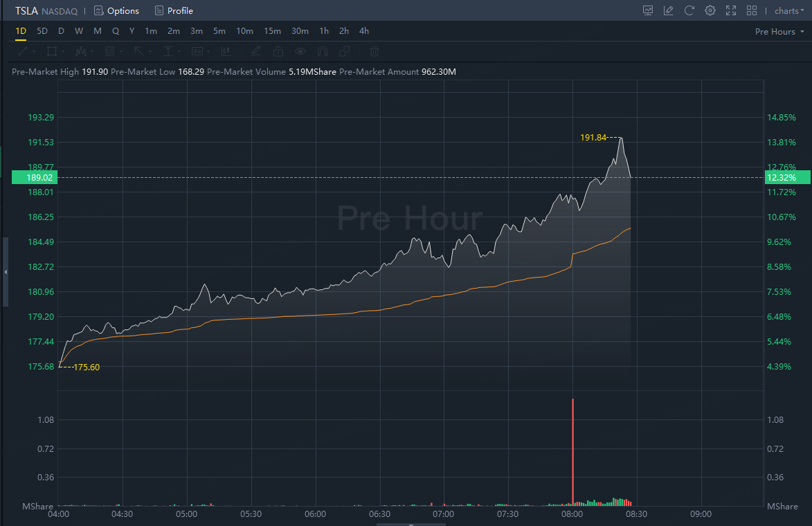The width and height of the screenshot is (812, 526).
Task: Select the price range measure tool
Action: click(x=168, y=51)
